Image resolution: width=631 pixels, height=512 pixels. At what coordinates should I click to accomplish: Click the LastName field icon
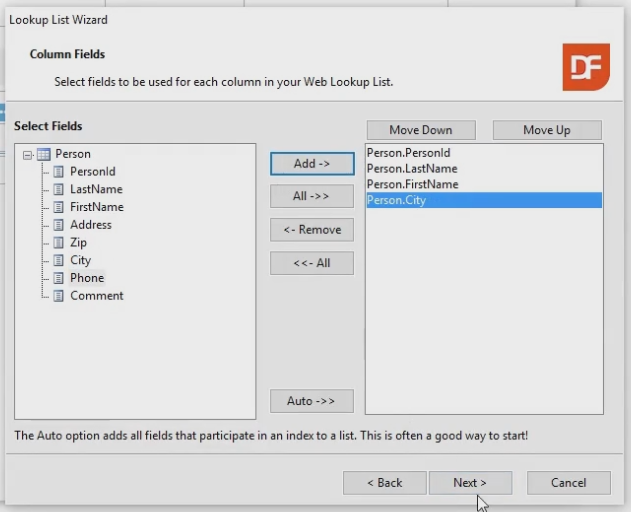[58, 189]
